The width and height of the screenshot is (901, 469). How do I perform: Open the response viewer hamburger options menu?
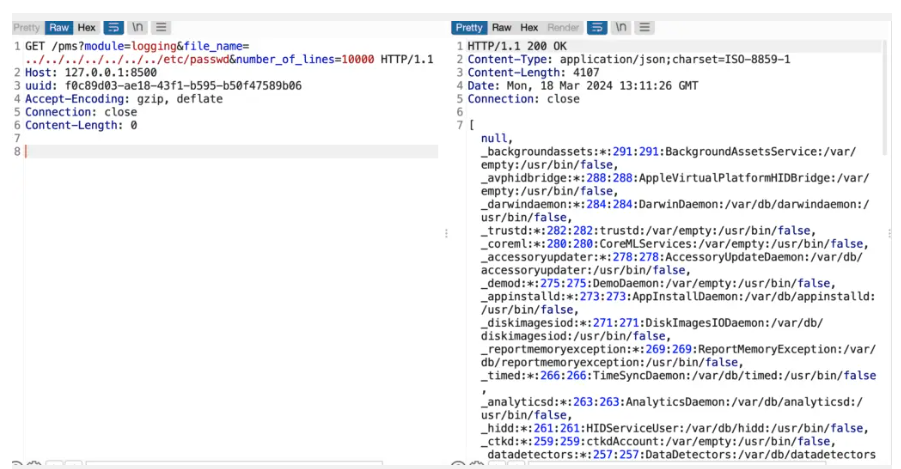tap(645, 27)
